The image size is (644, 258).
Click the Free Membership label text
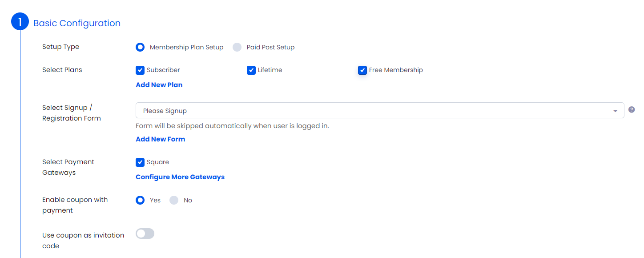tap(396, 70)
